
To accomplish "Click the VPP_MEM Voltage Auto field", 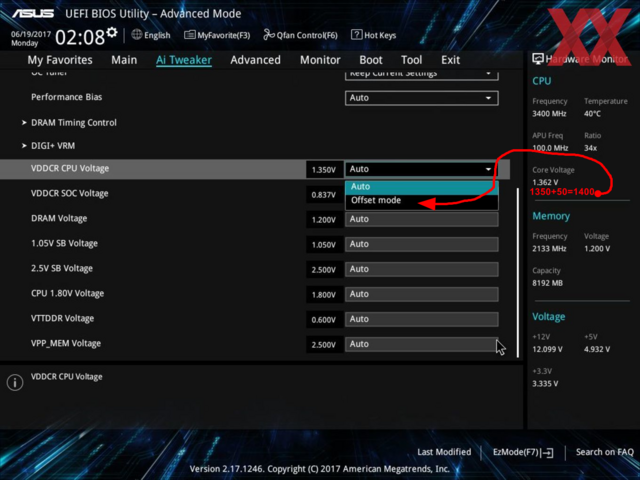I will [x=422, y=344].
